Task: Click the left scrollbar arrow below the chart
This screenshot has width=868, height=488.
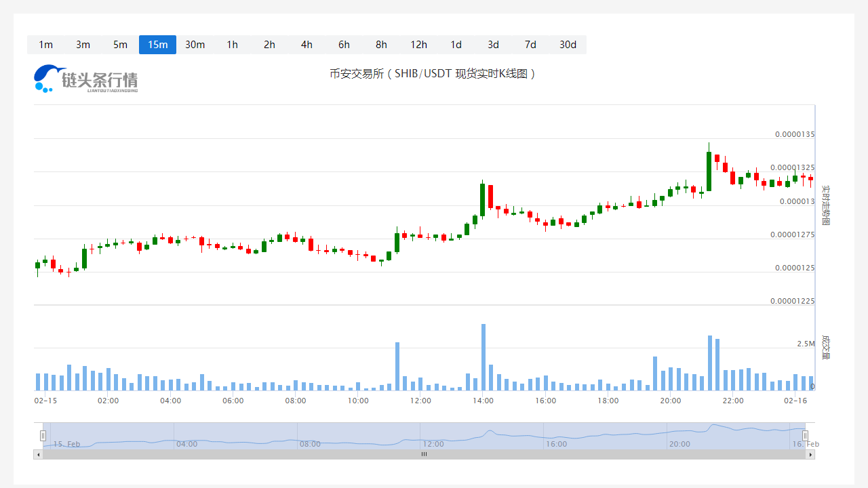Action: [x=37, y=455]
